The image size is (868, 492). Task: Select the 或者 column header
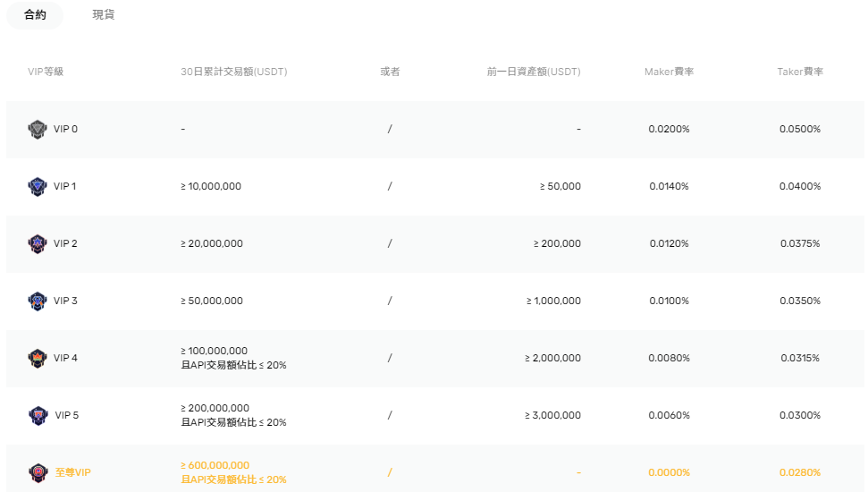(390, 72)
